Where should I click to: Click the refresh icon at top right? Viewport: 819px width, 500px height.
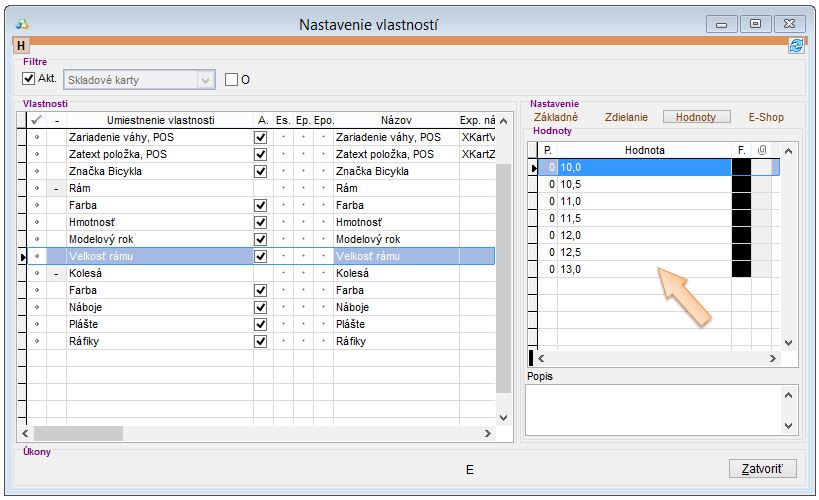coord(796,45)
